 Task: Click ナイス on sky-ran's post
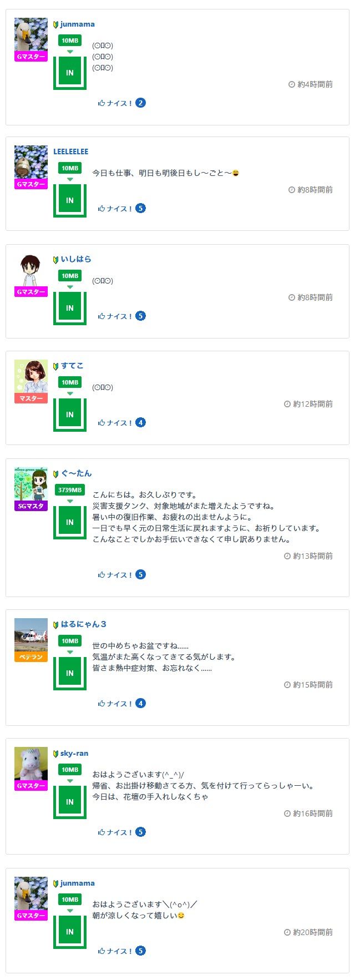tap(115, 832)
